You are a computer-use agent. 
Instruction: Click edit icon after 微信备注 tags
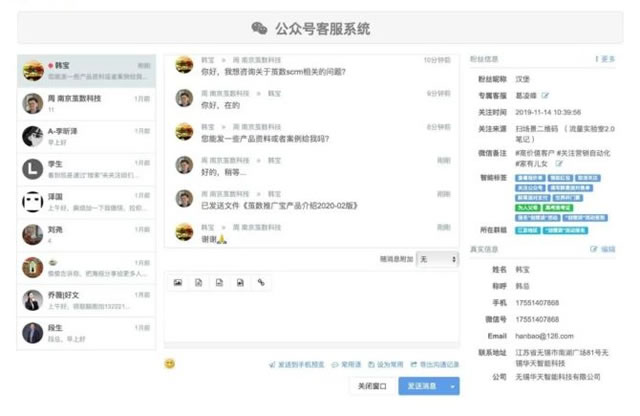click(x=559, y=164)
